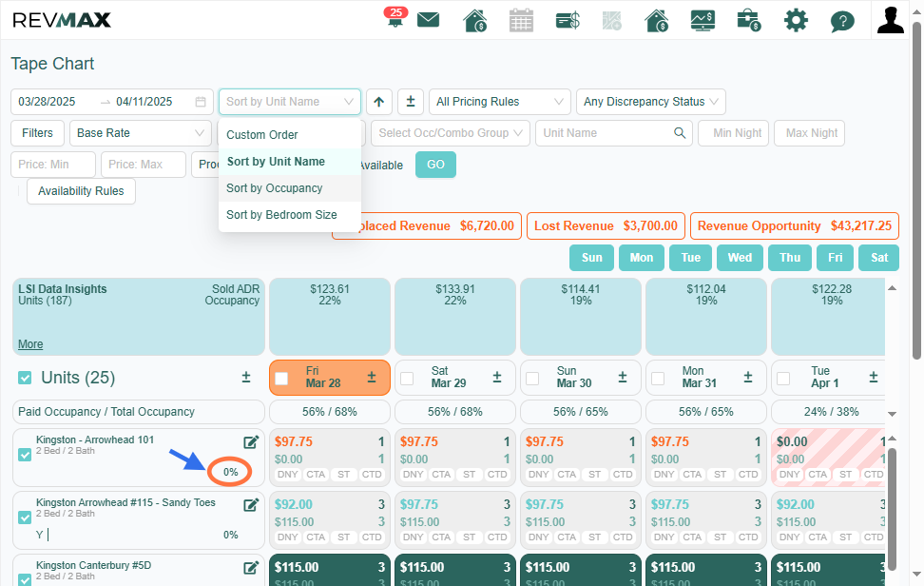Click plus-minus in Sun Mar 30 header
924x586 pixels.
tap(623, 378)
